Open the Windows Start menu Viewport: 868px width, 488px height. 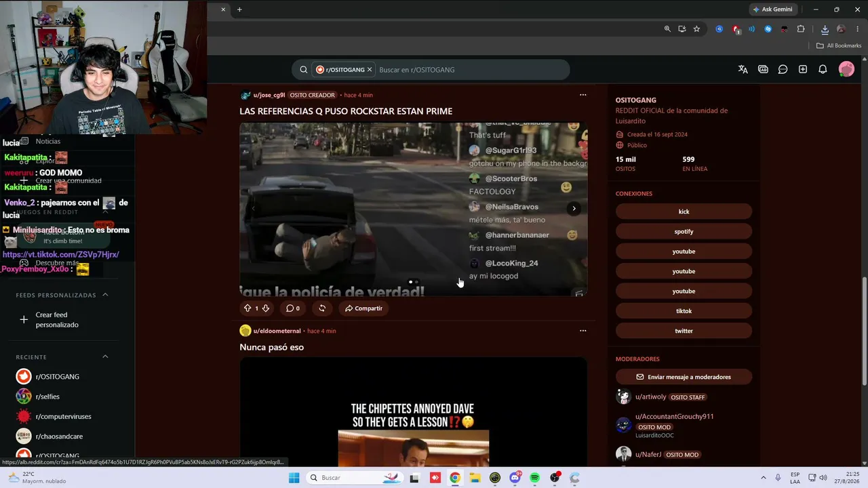294,478
